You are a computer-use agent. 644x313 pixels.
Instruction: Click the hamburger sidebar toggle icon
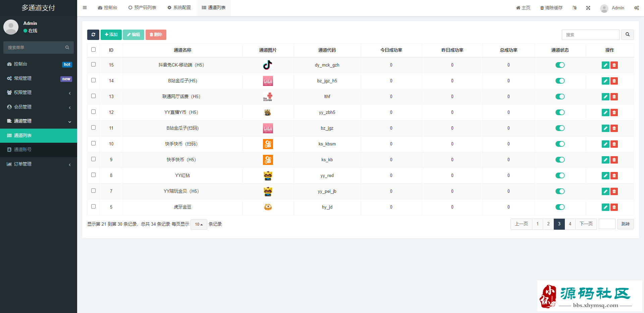pos(85,8)
